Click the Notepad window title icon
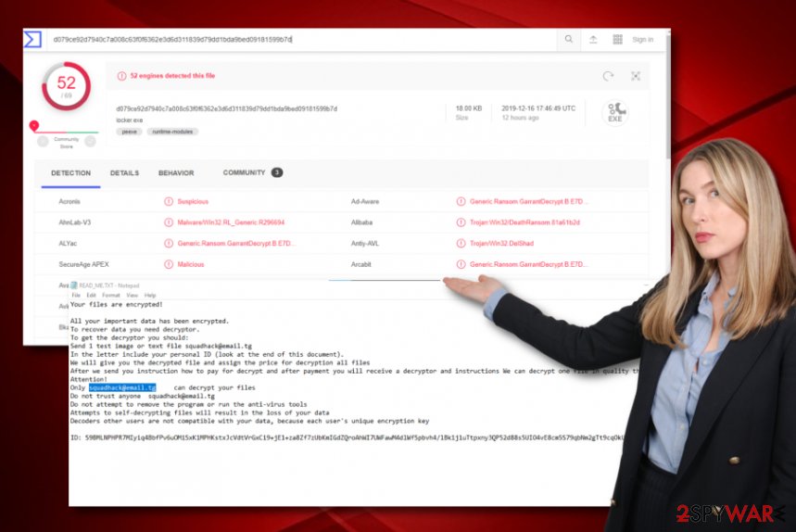This screenshot has width=796, height=532. 73,285
